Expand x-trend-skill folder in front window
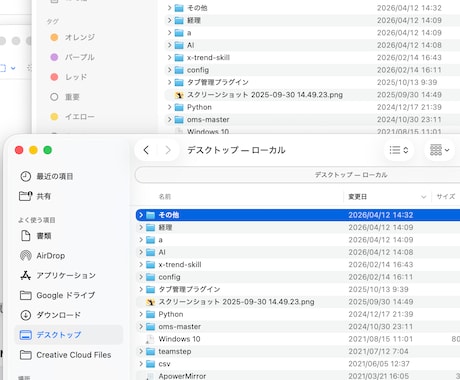This screenshot has width=460, height=380. point(141,265)
